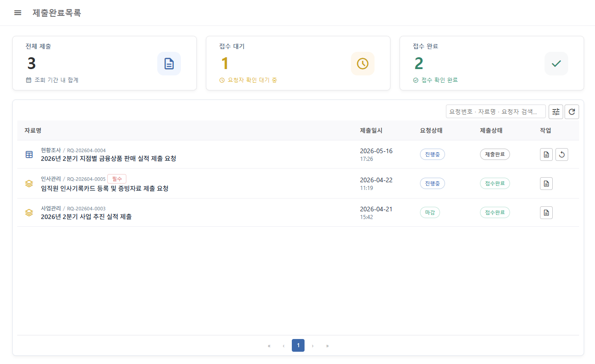Click the checkmark icon in 접수 완료 card
Image resolution: width=595 pixels, height=364 pixels.
(x=556, y=64)
